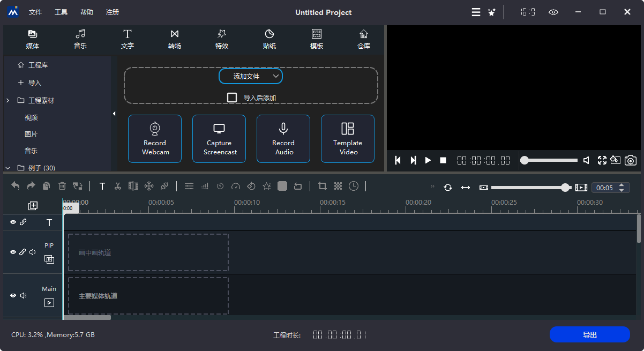Open Record Audio recording tool
The width and height of the screenshot is (644, 351).
pyautogui.click(x=283, y=138)
